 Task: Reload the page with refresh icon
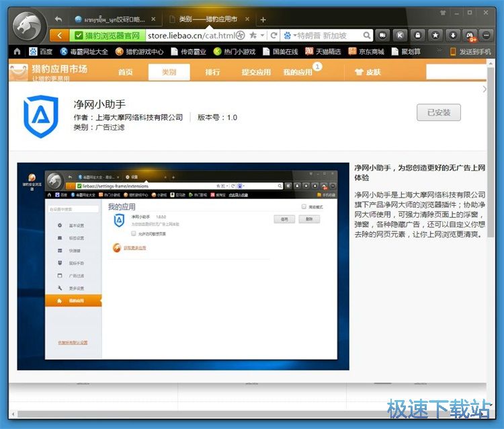coord(274,36)
